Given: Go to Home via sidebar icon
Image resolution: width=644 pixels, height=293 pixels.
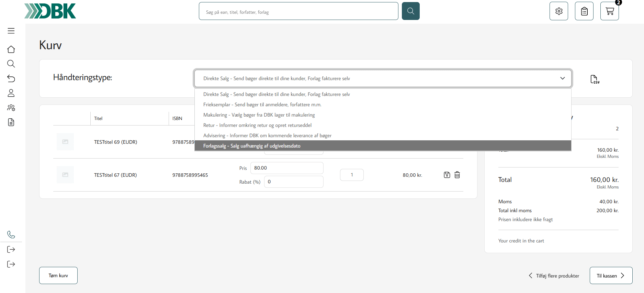Looking at the screenshot, I should point(11,49).
